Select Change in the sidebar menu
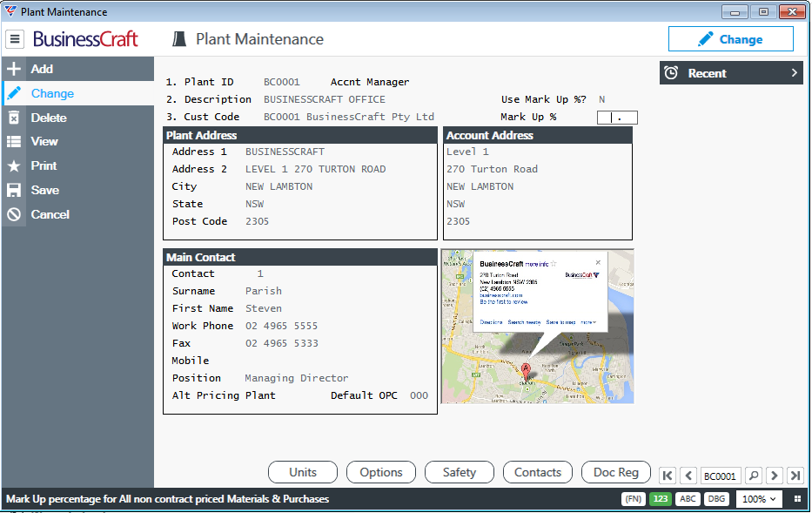 tap(77, 93)
